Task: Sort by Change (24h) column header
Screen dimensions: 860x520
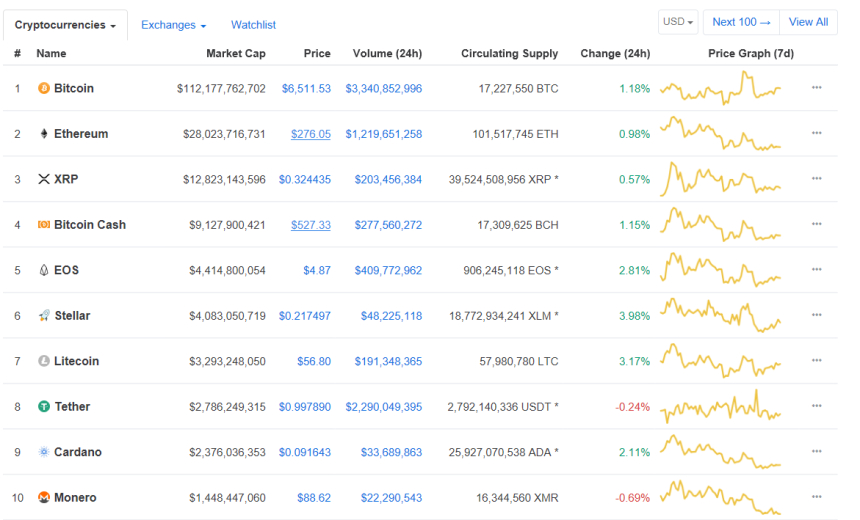Action: pyautogui.click(x=615, y=54)
